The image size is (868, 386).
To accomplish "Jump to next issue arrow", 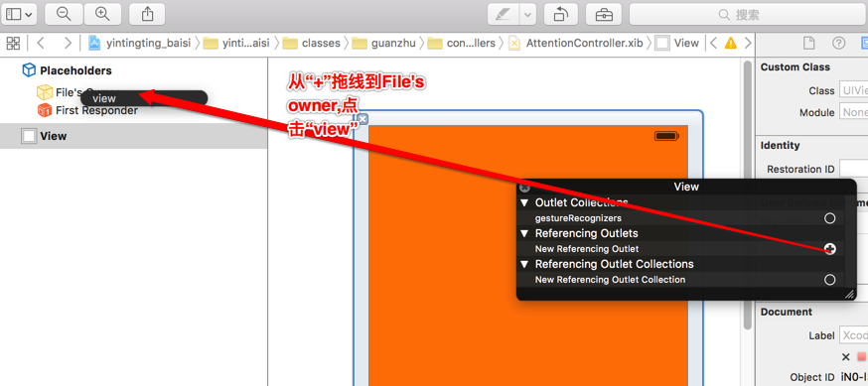I will click(748, 43).
